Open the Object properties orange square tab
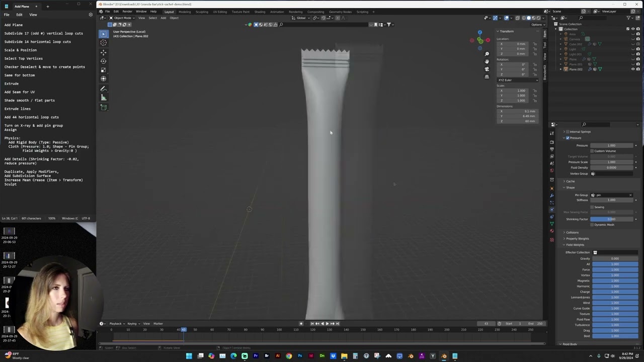Screen dimensions: 644x362 coord(552,189)
